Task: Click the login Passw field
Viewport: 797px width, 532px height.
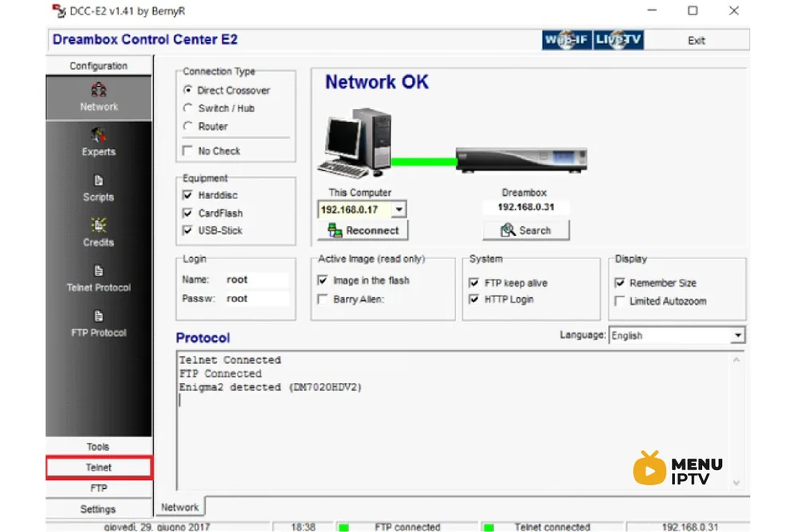Action: [257, 299]
